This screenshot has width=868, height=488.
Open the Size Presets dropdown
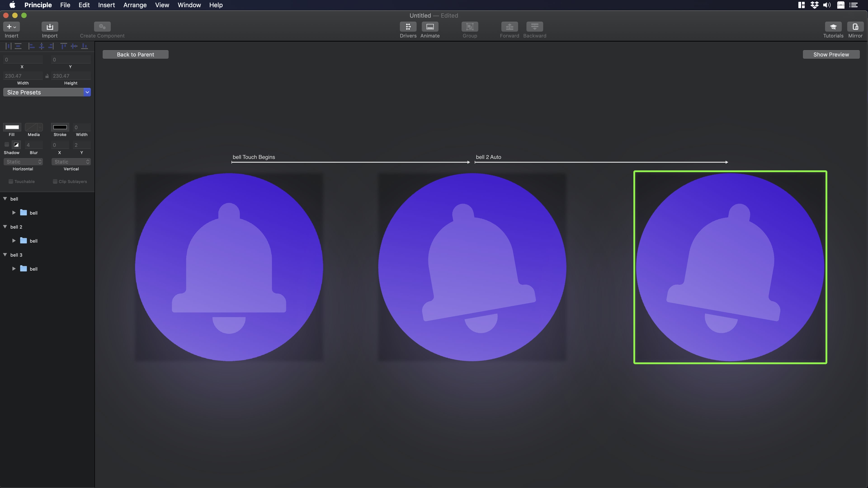coord(47,92)
